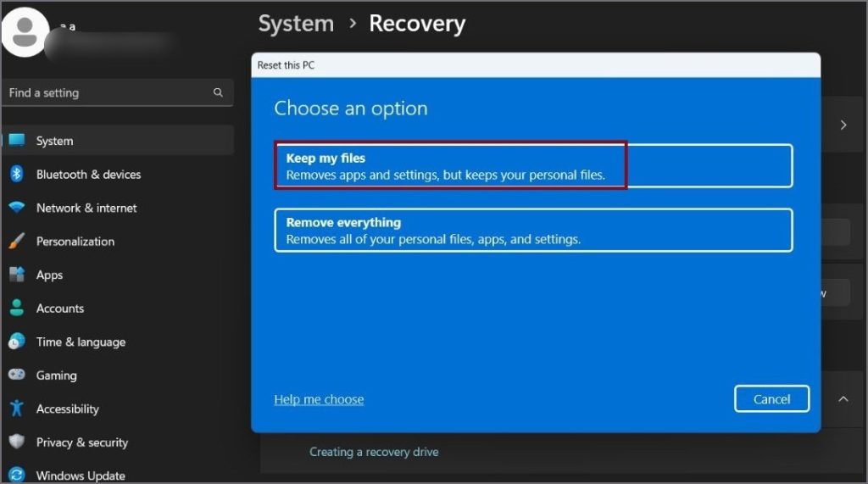Screen dimensions: 868x484
Task: Choose the Remove everything option
Action: pos(533,231)
